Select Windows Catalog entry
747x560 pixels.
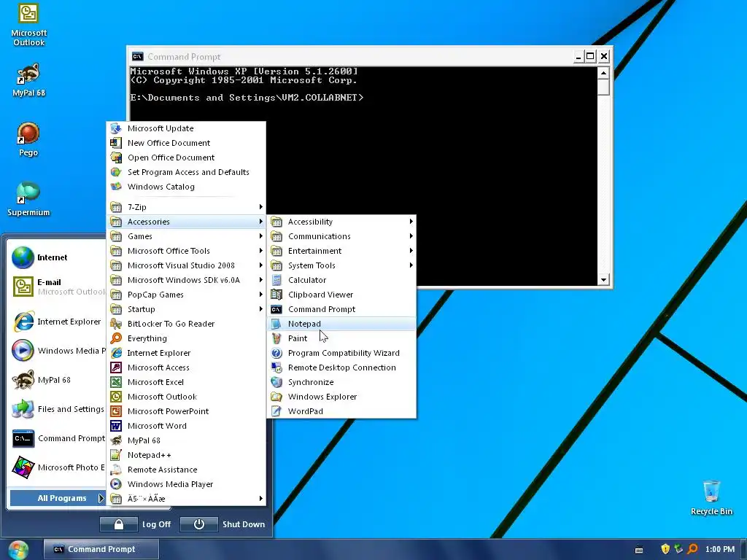coord(186,187)
